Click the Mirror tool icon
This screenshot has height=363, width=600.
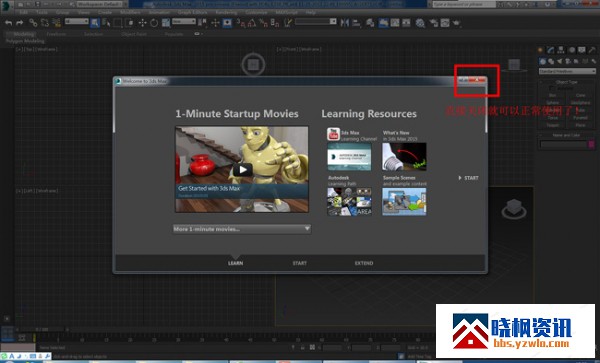coord(345,23)
